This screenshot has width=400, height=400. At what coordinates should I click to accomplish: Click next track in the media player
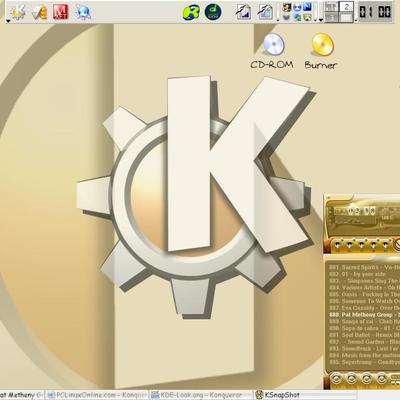coord(386,245)
